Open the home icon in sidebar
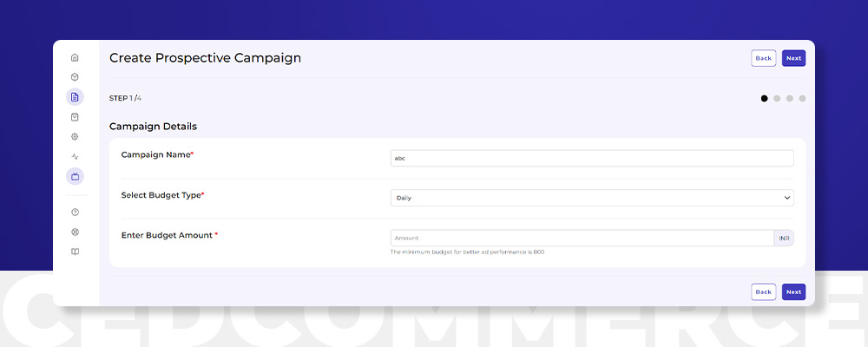The image size is (868, 347). pos(75,57)
